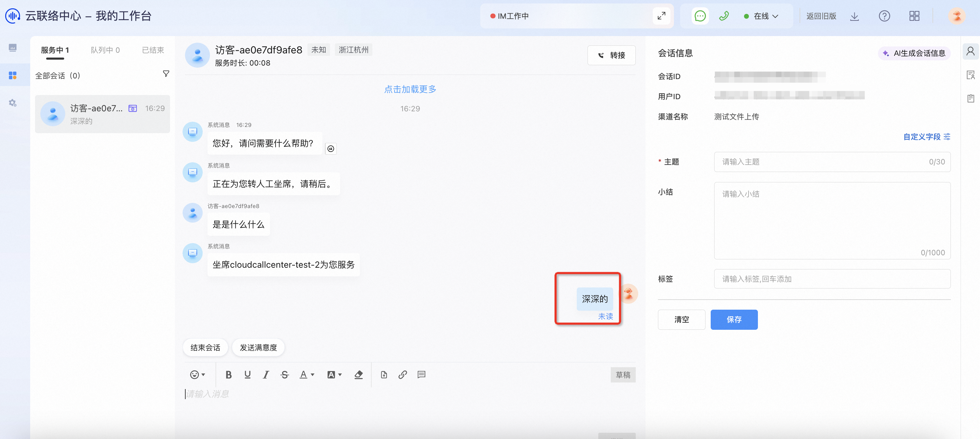Click the 是是什么什么 visitor message

[238, 225]
